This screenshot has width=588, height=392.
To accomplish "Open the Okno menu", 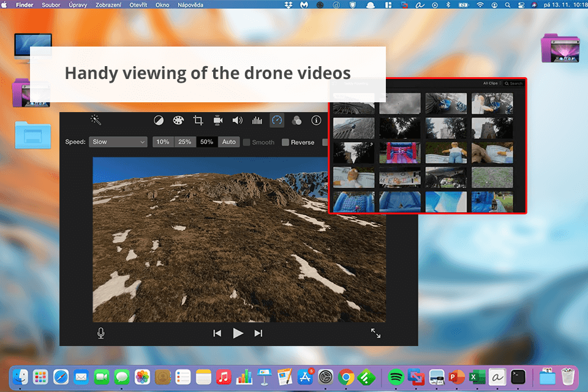I will [162, 5].
